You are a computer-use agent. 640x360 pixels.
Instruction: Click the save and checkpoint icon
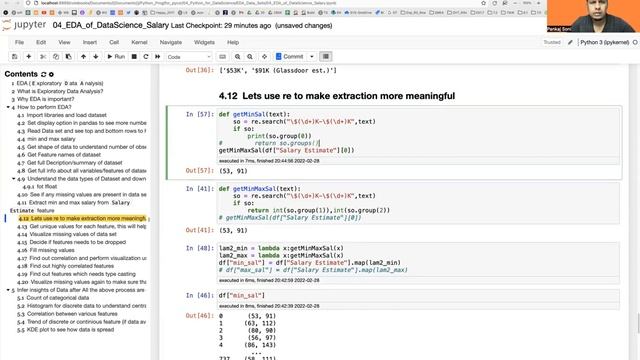(15, 57)
